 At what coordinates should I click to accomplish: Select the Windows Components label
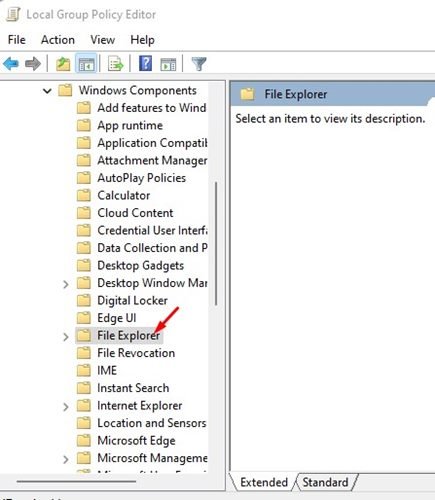click(137, 91)
